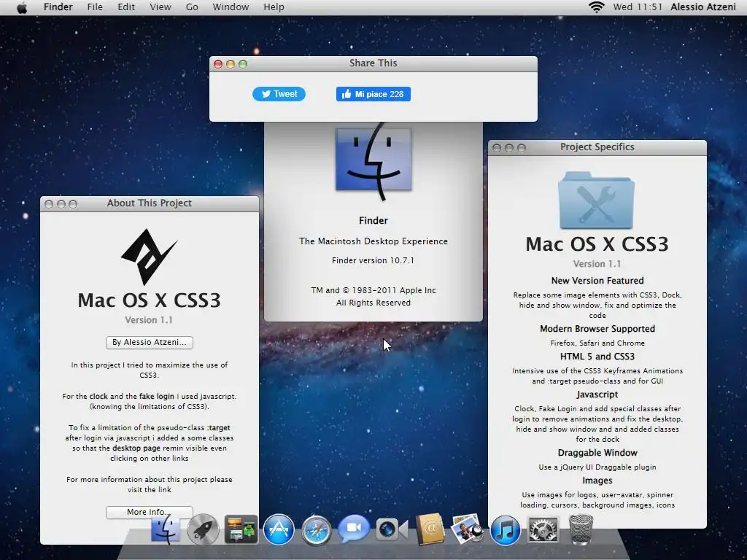Close the Project Specifics window

pos(496,148)
